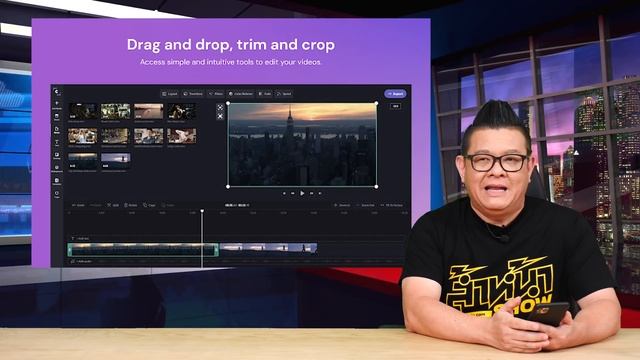Viewport: 640px width, 360px height.
Task: Select the sunset over water media thumbnail
Action: click(x=149, y=111)
